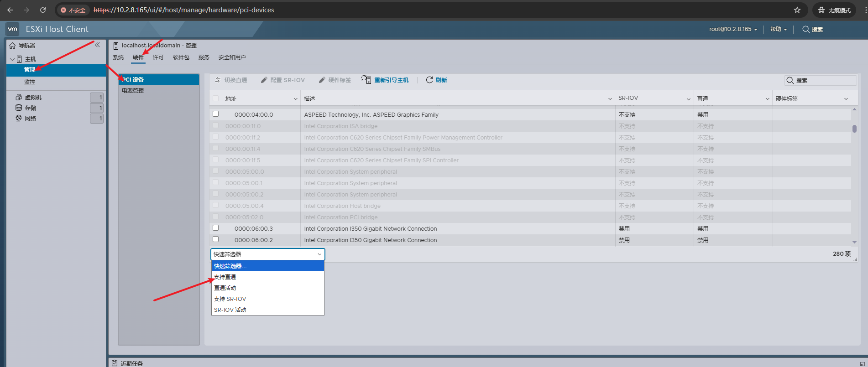Click the storage icon beside 存储
Screen dimensions: 868x367
[x=19, y=108]
